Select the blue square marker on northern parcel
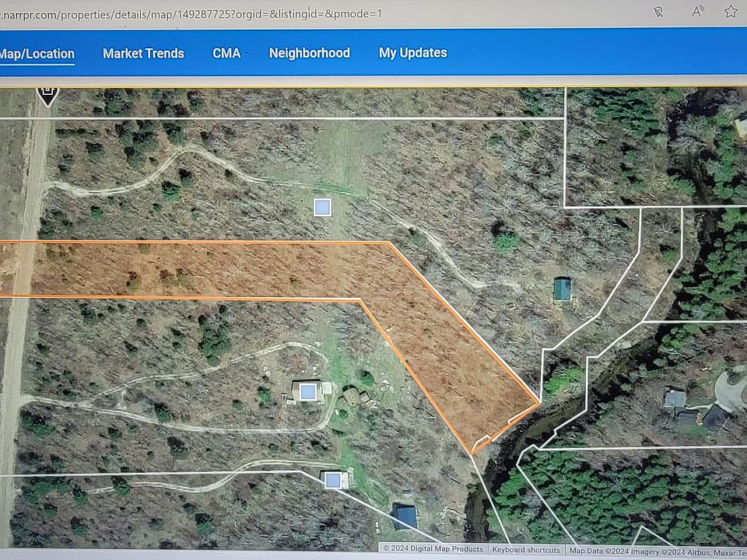The width and height of the screenshot is (747, 560). click(322, 208)
